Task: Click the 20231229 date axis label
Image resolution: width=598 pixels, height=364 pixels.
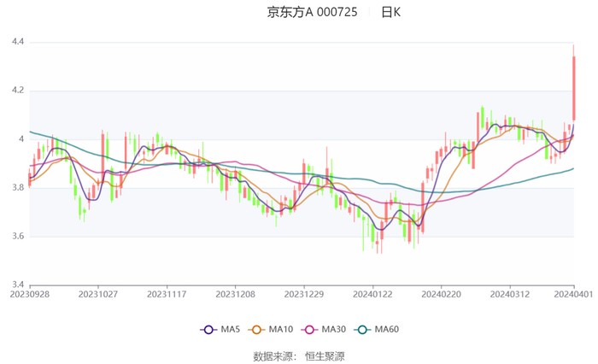Action: [303, 293]
